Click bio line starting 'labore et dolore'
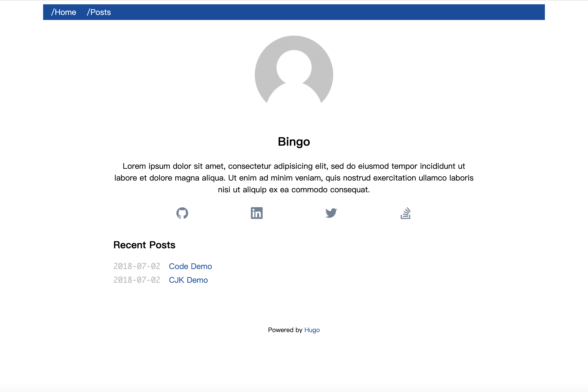 (294, 178)
